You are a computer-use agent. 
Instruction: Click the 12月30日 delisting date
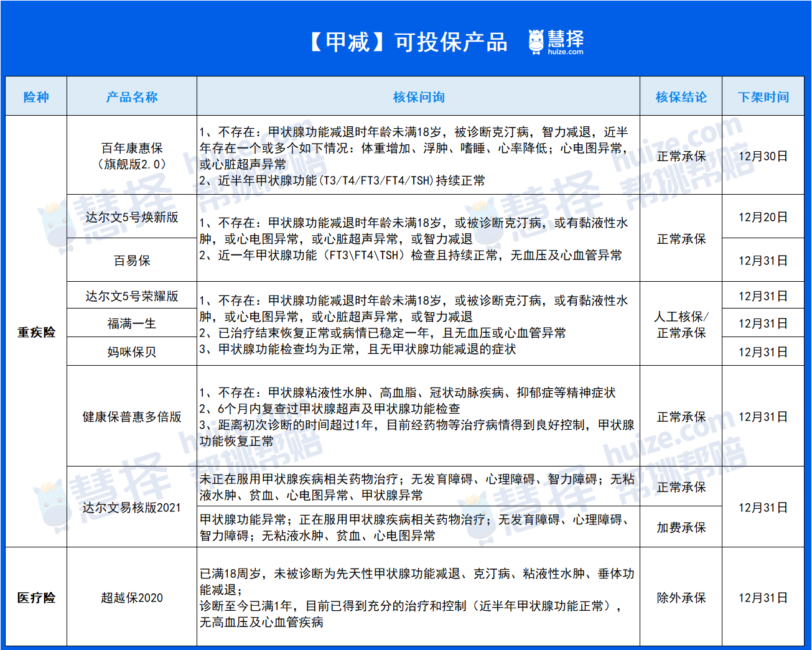click(x=763, y=156)
